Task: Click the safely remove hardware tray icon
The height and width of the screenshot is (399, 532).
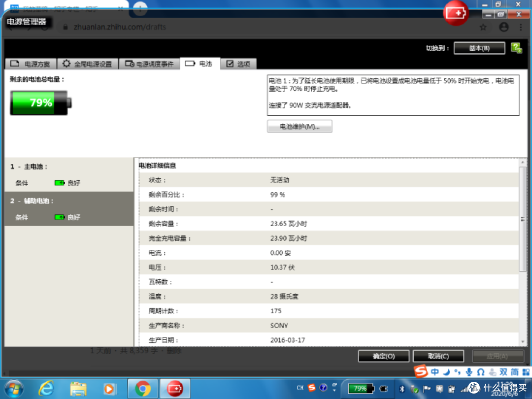Action: (414, 389)
